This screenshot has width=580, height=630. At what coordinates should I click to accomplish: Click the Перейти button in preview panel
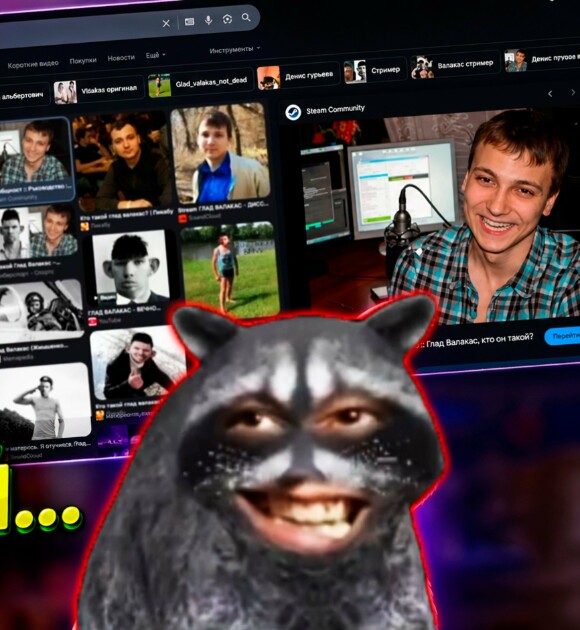coord(562,336)
